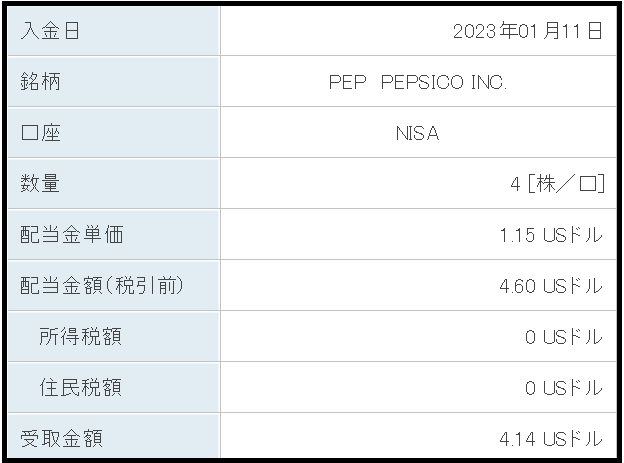
Task: Click the empty area left of NISA value
Action: (308, 133)
